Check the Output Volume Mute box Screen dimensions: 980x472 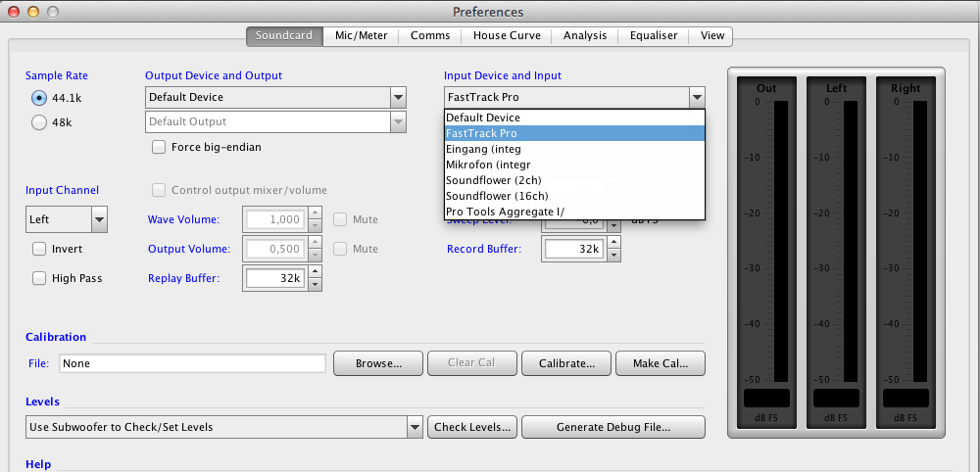pyautogui.click(x=340, y=249)
